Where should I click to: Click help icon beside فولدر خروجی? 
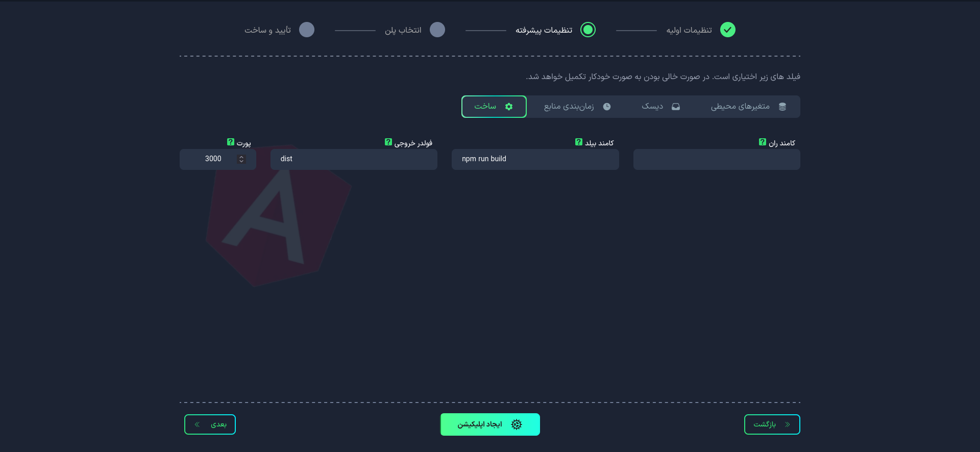tap(388, 142)
